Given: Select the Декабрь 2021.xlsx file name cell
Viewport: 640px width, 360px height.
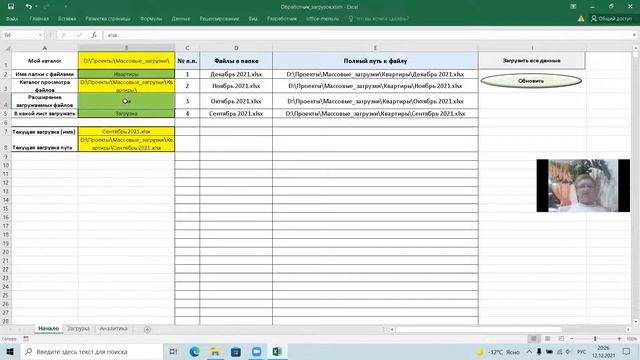Looking at the screenshot, I should [x=236, y=74].
